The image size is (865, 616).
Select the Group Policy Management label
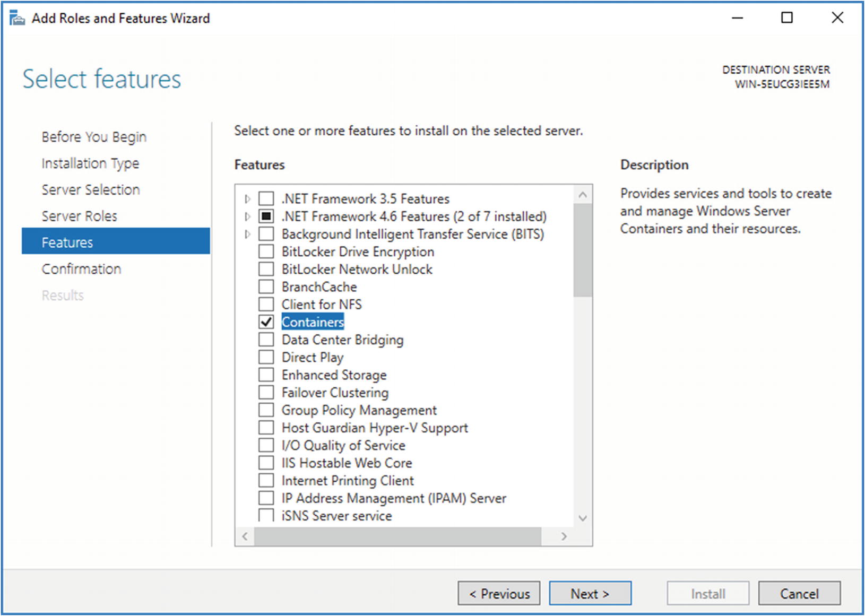(x=359, y=410)
